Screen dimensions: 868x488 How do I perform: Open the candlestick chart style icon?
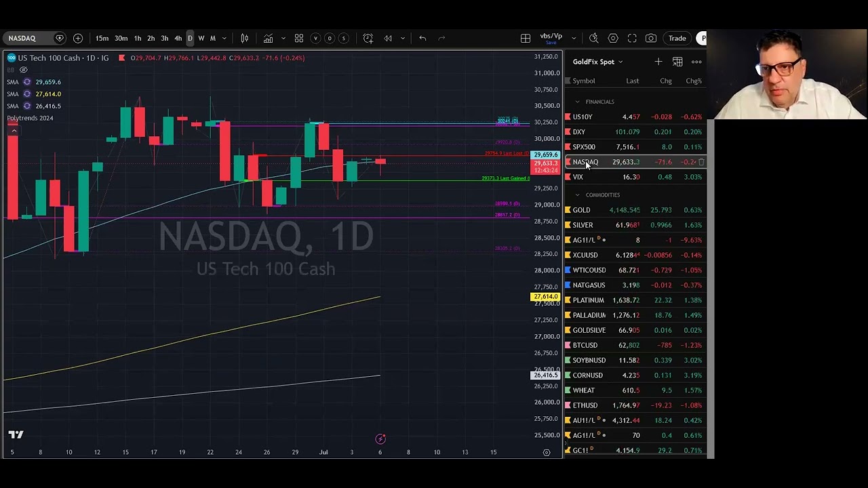245,39
